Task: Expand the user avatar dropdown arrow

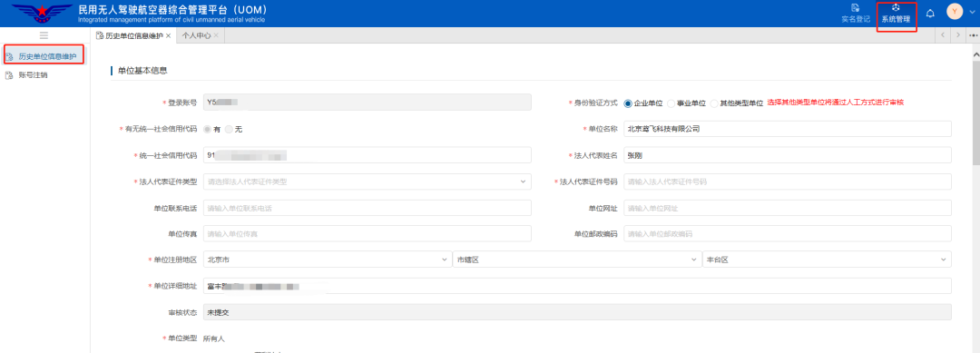Action: pos(971,13)
